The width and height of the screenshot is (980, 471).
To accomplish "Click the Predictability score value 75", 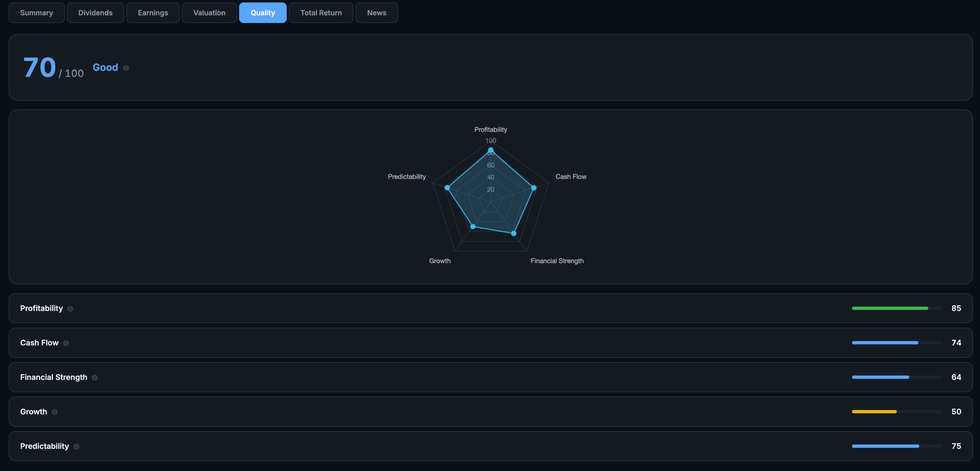I will point(956,446).
